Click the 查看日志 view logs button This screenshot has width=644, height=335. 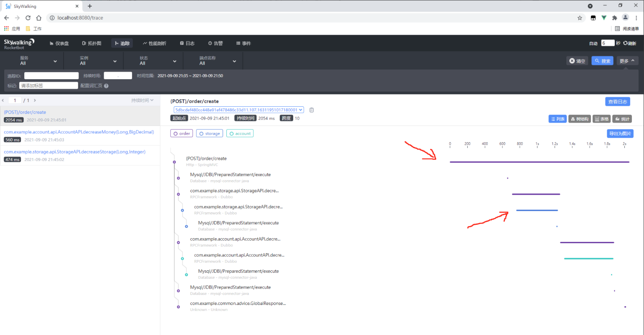coord(618,102)
